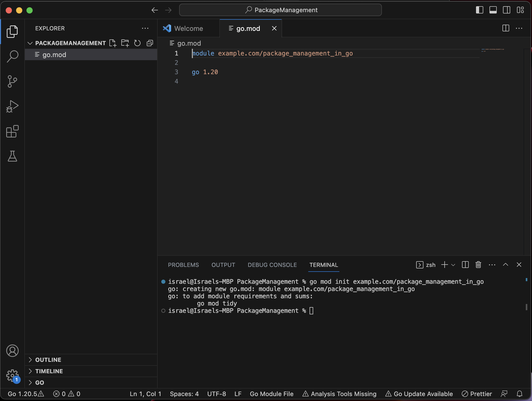Open the terminal launch profile dropdown arrow
This screenshot has height=401, width=532.
click(453, 265)
